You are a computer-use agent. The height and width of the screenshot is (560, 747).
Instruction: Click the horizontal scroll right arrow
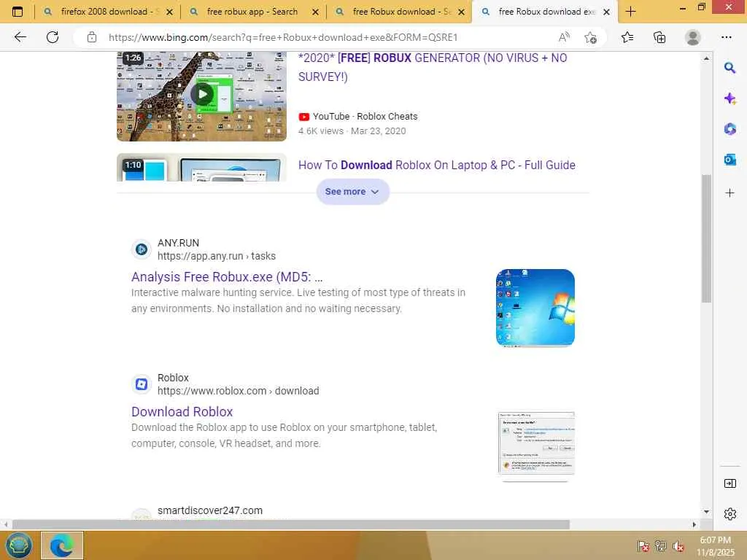694,524
